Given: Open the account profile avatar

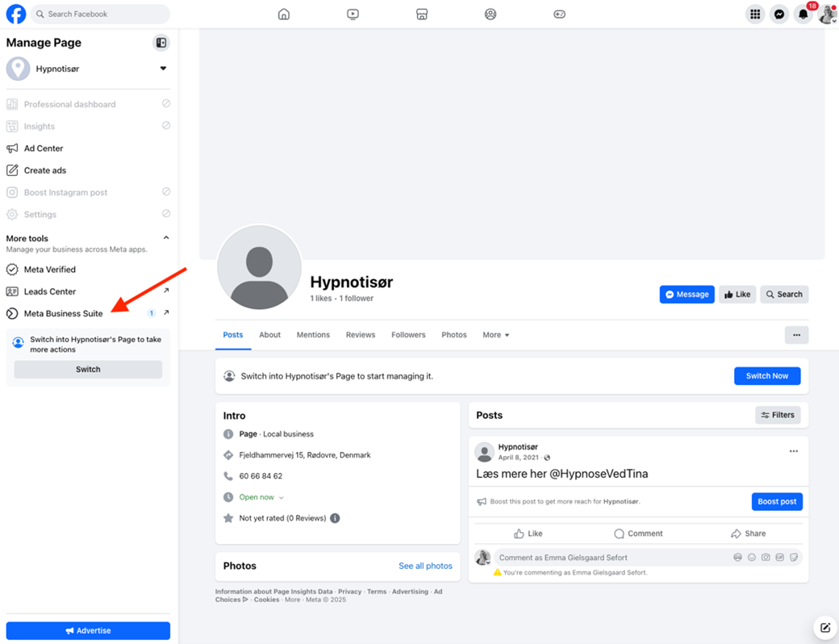Looking at the screenshot, I should click(827, 15).
